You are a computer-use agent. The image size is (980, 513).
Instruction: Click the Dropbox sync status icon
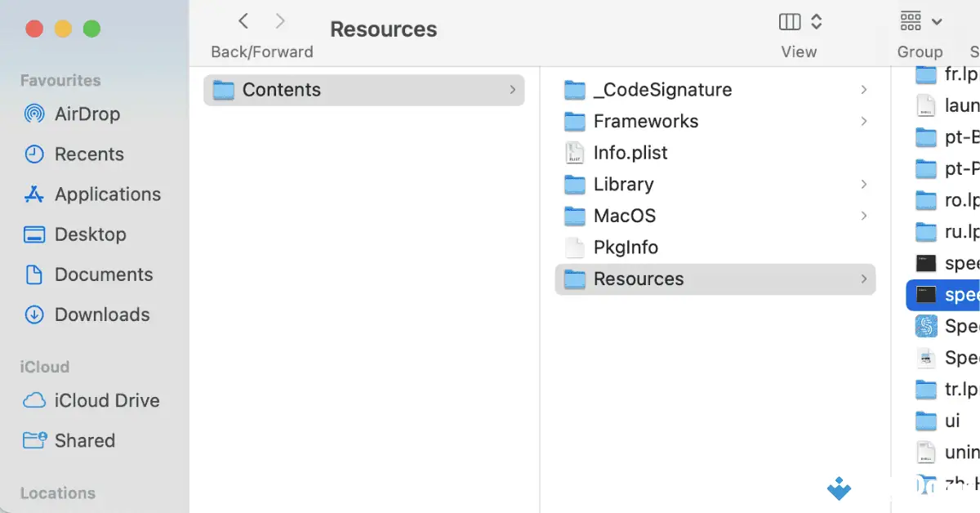coord(838,489)
